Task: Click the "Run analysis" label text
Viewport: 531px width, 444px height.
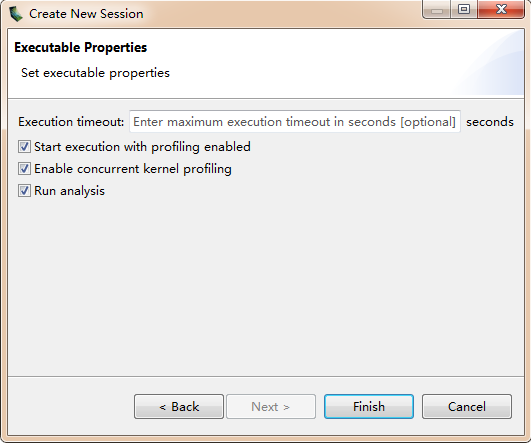Action: (x=70, y=191)
